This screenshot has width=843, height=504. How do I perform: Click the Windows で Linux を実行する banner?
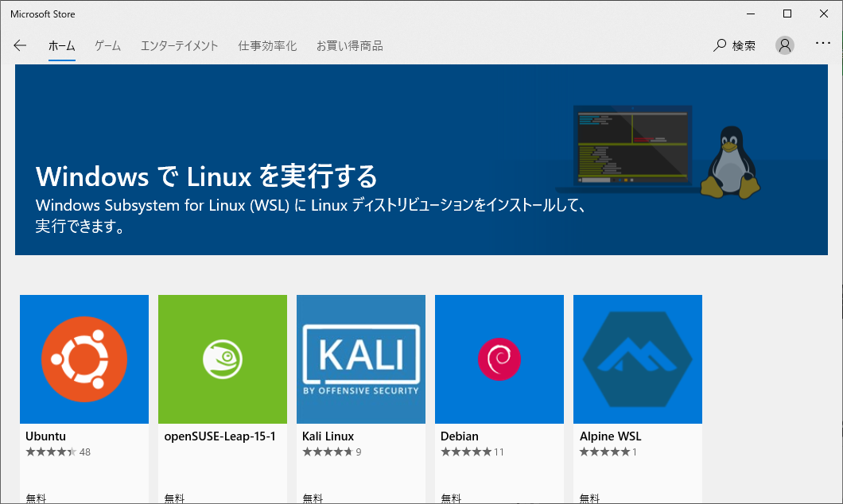[x=207, y=176]
